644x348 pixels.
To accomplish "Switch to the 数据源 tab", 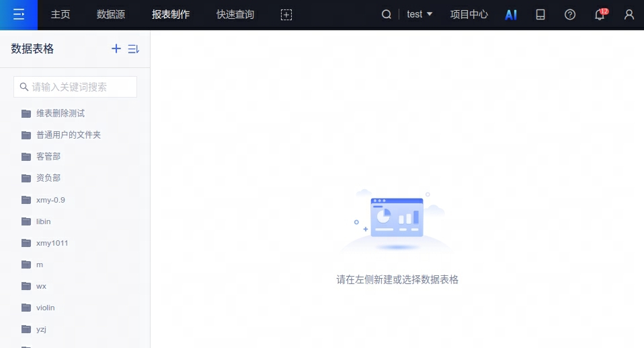I will coord(111,15).
